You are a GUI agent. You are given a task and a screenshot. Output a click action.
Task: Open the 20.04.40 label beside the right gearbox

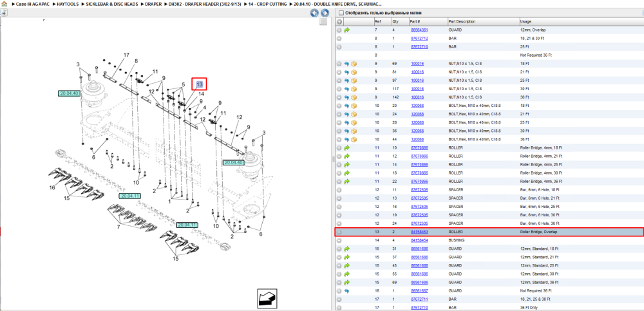pyautogui.click(x=233, y=163)
